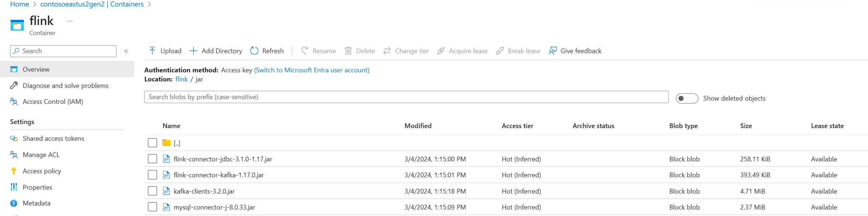The image size is (868, 216).
Task: Click the Upload arrow icon
Action: (x=152, y=51)
